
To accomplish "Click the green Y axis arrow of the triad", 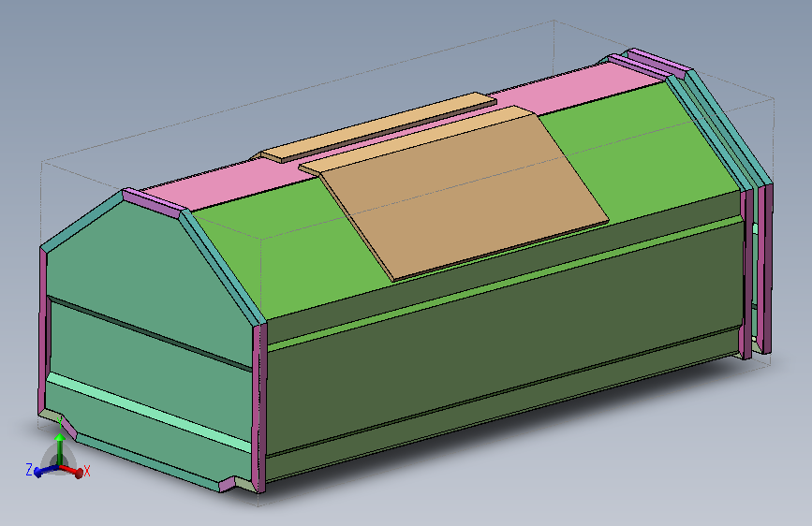I will (60, 450).
